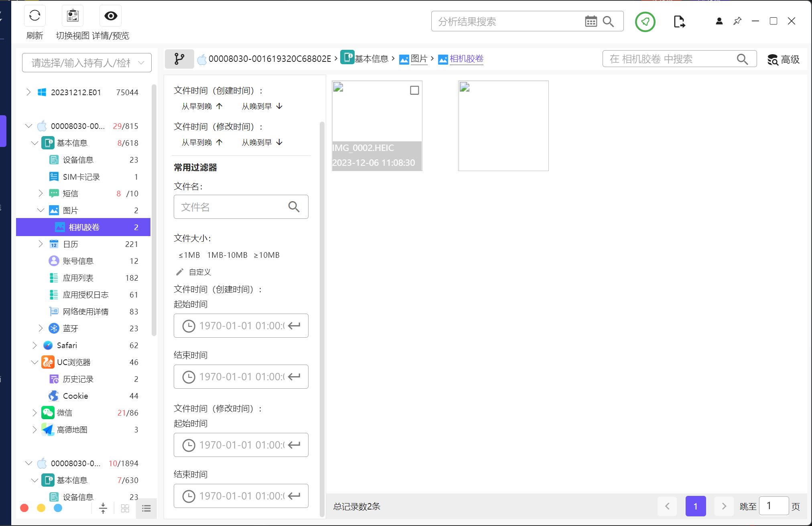Open the calendar icon in search box
Viewport: 812px width, 526px height.
click(591, 21)
